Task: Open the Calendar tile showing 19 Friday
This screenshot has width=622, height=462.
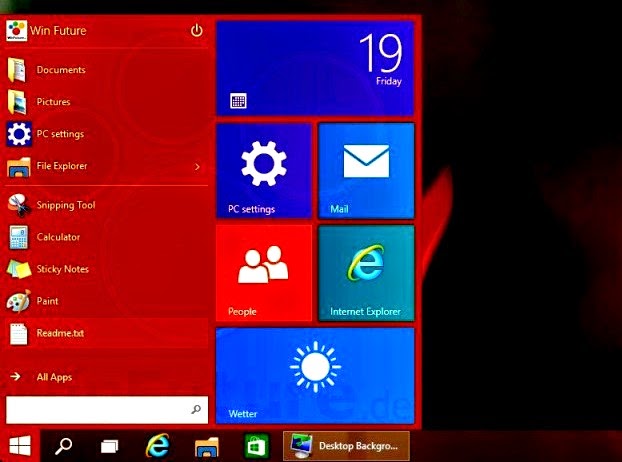Action: 315,68
